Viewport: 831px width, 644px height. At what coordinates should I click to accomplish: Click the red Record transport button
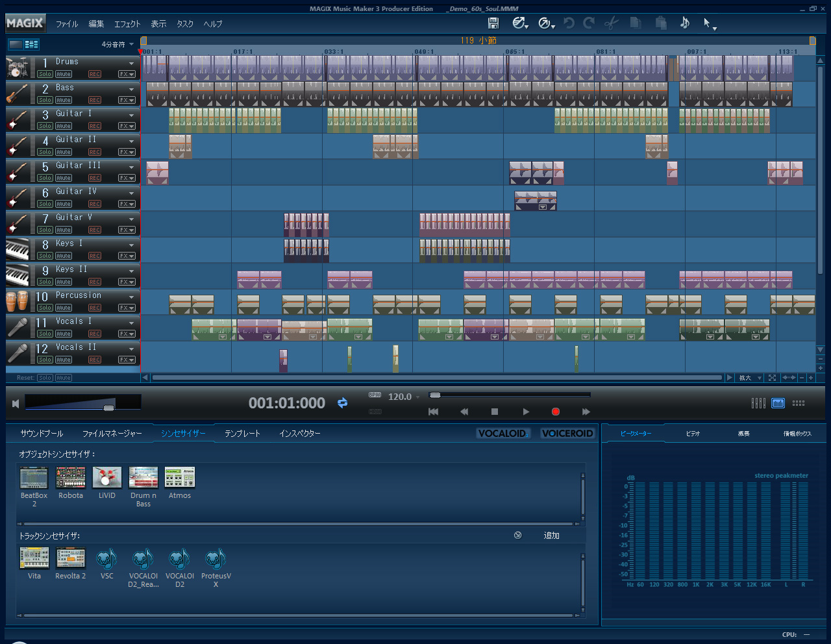point(556,412)
